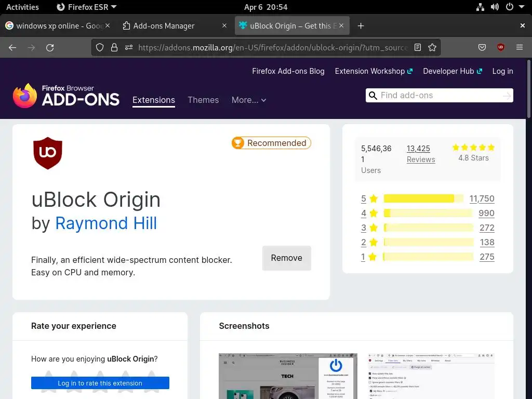The image size is (532, 399).
Task: Click the 5-star rating bar
Action: (x=423, y=198)
